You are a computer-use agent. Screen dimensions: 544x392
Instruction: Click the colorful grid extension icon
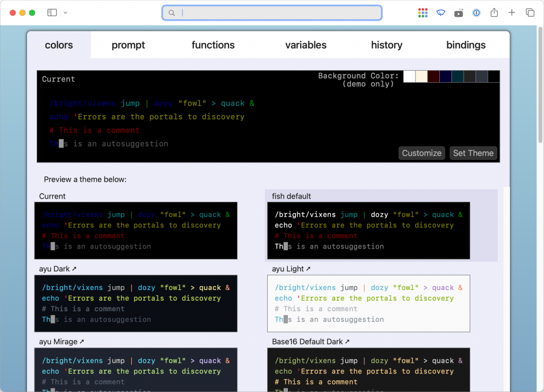[422, 13]
